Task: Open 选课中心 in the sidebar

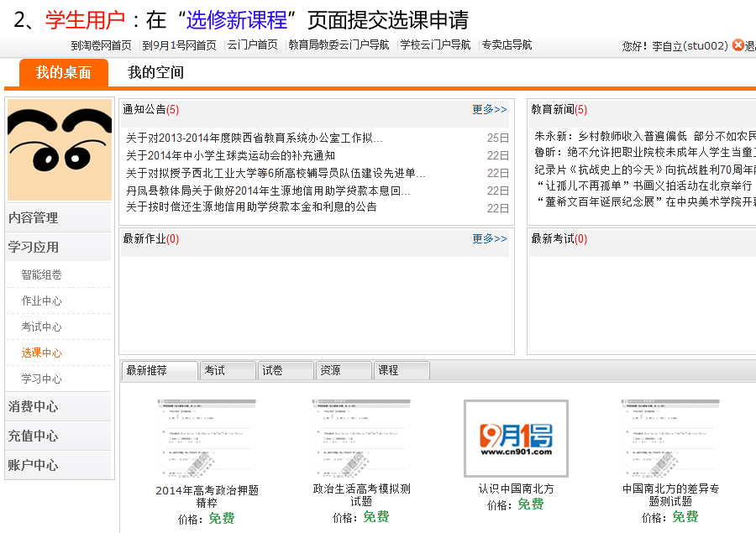Action: pyautogui.click(x=42, y=353)
